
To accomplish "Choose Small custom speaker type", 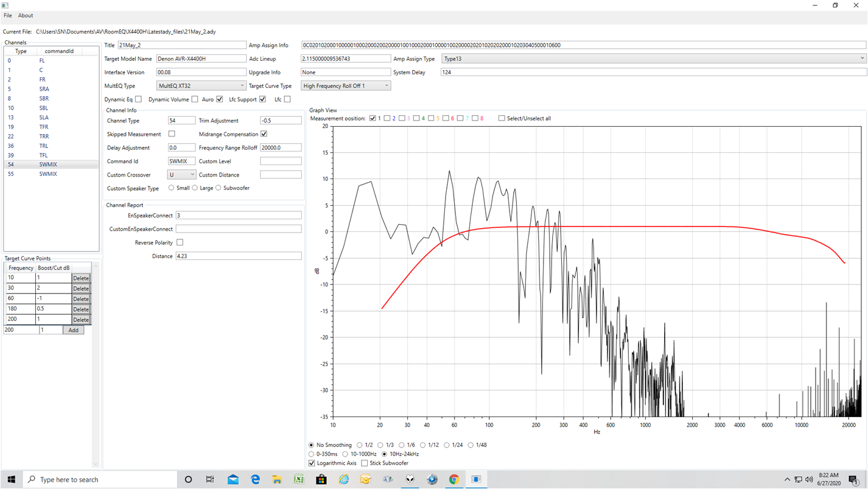I will [171, 188].
